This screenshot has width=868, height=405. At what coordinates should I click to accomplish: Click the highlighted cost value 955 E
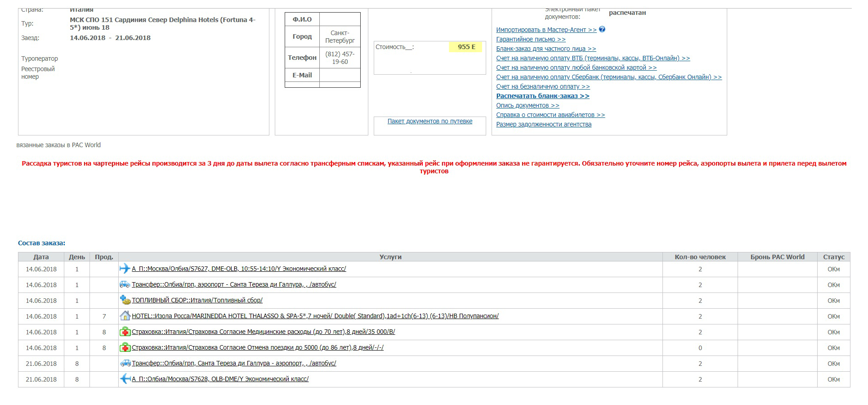466,47
